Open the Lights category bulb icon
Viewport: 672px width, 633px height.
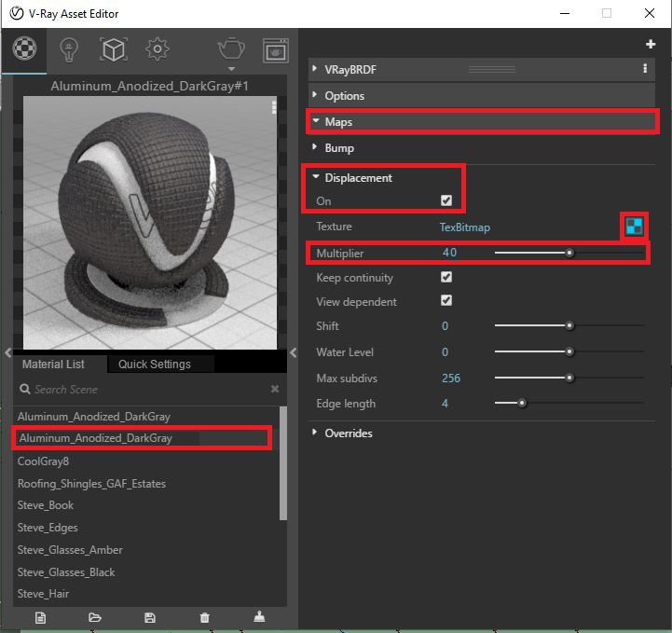69,49
